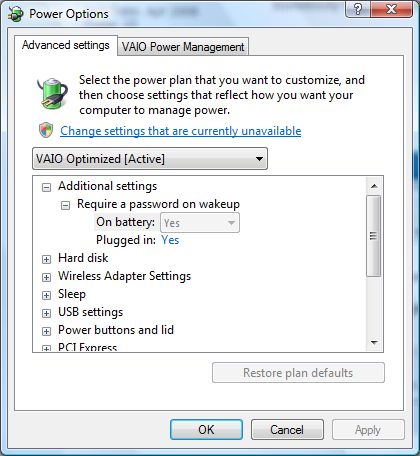Open the On battery Yes dropdown
Screen dimensions: 420x456
200,223
